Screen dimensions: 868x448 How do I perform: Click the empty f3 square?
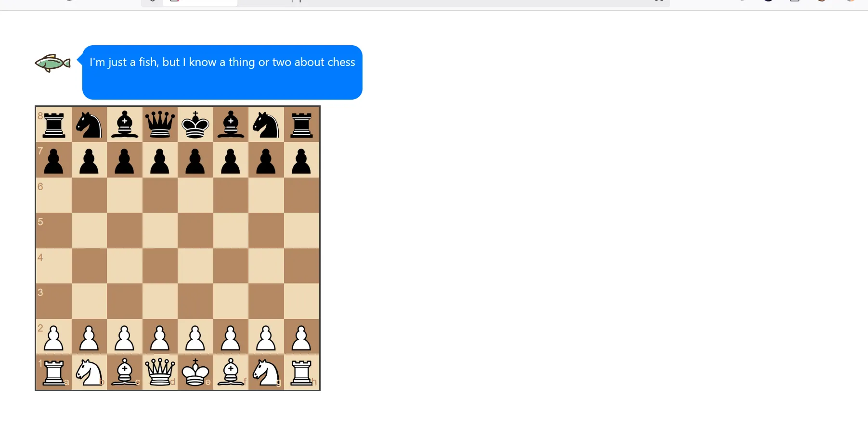[x=231, y=302]
